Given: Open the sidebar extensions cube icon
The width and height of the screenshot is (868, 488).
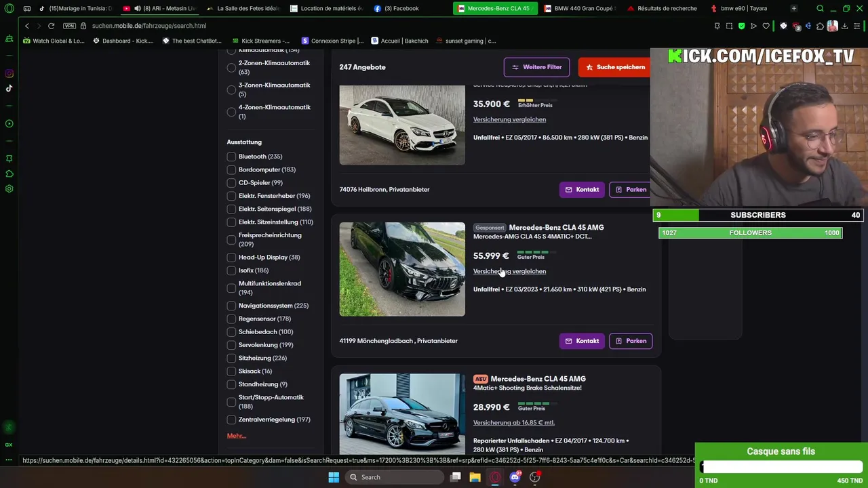Looking at the screenshot, I should (9, 174).
